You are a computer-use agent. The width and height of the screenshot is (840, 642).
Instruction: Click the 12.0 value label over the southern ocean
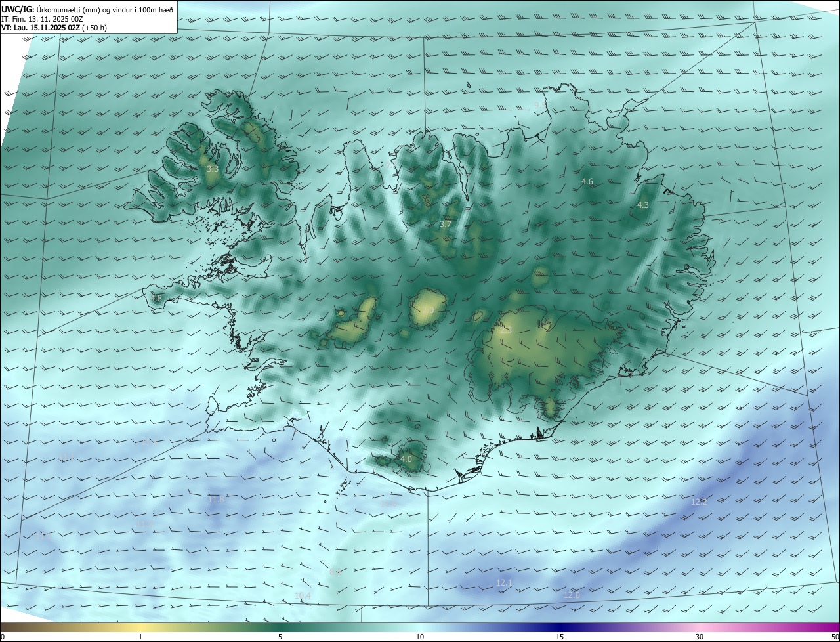pos(572,595)
